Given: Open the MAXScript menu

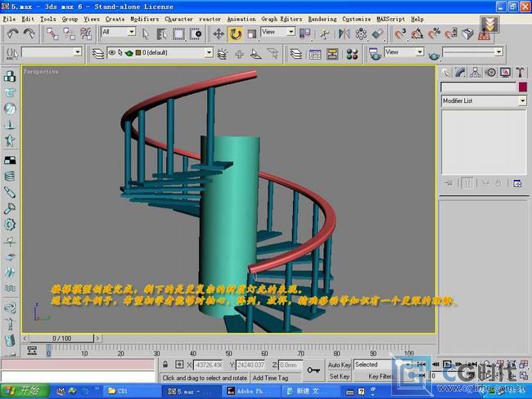Looking at the screenshot, I should 390,19.
